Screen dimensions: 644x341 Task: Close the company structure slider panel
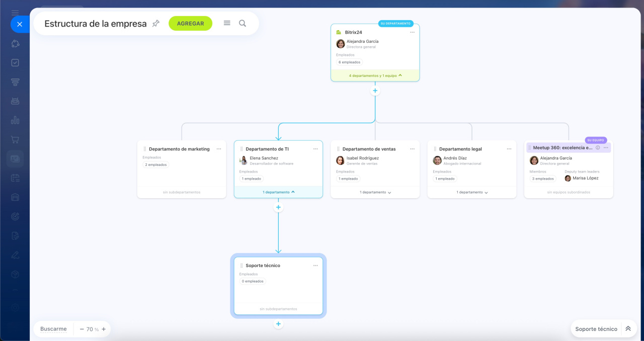[x=20, y=24]
